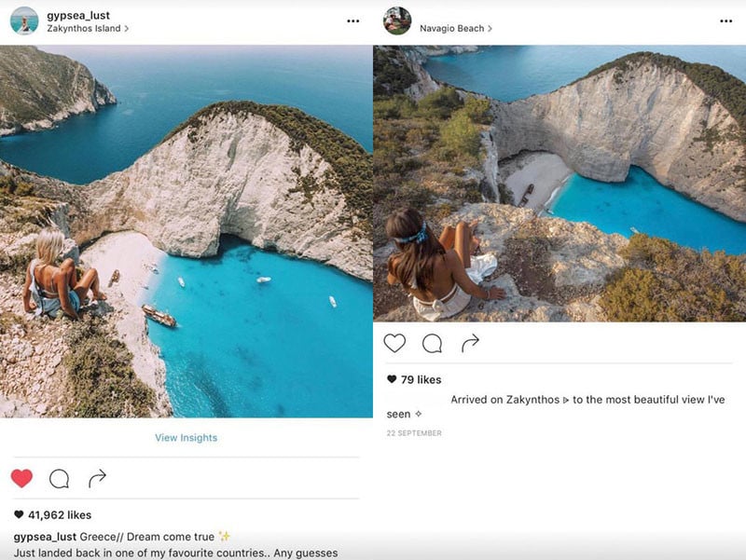
Task: View the 79 likes list
Action: point(421,379)
